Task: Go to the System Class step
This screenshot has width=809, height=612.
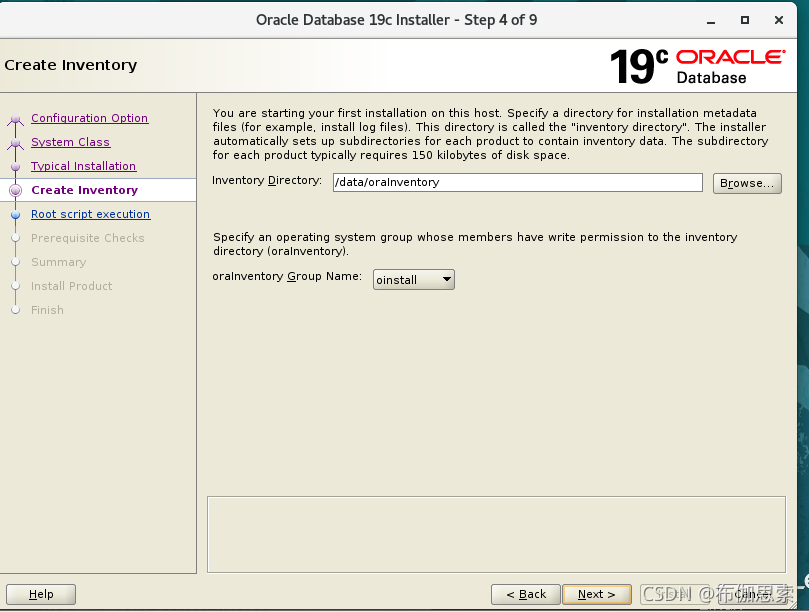Action: coord(70,142)
